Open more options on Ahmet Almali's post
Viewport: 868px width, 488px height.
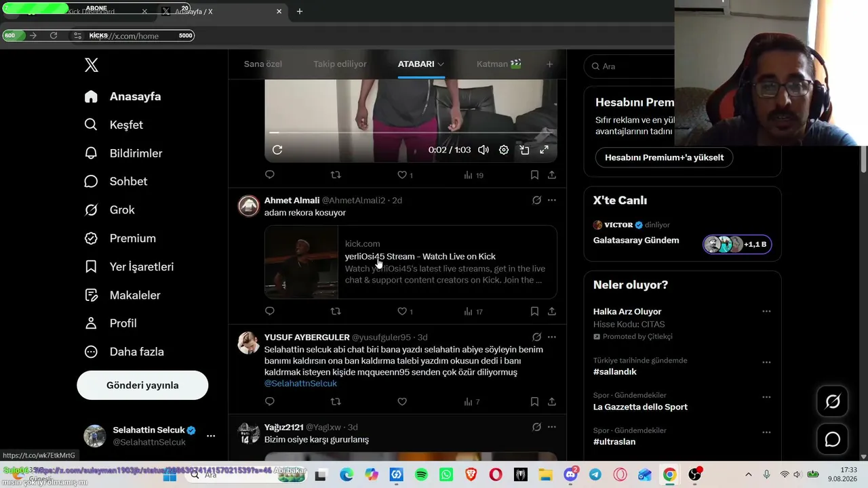point(552,200)
